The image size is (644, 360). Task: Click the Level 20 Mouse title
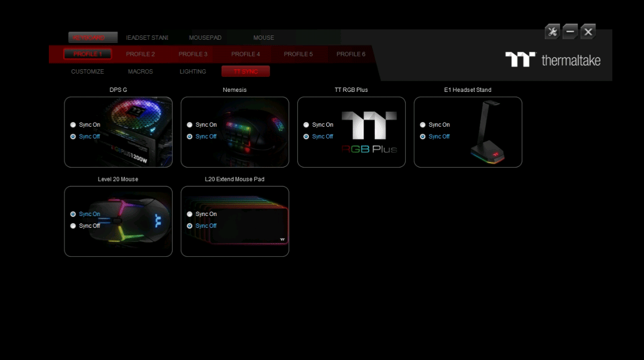click(118, 179)
